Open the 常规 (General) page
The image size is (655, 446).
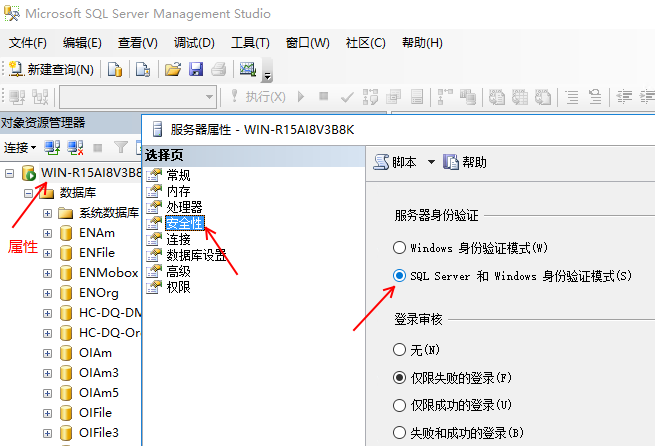click(178, 175)
